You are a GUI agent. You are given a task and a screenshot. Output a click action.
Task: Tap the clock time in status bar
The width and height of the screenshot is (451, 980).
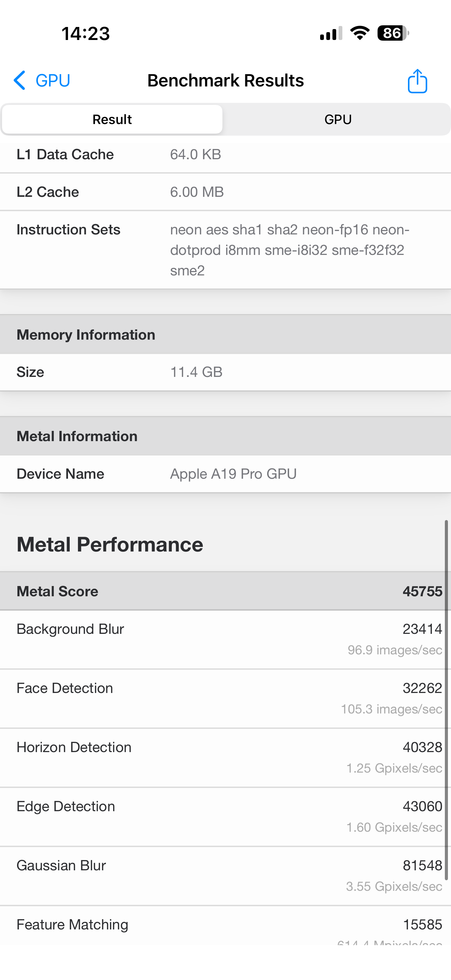[85, 33]
